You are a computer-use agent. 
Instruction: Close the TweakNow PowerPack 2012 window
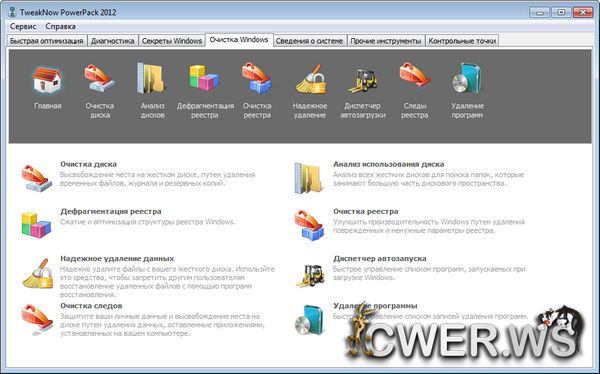[x=583, y=13]
